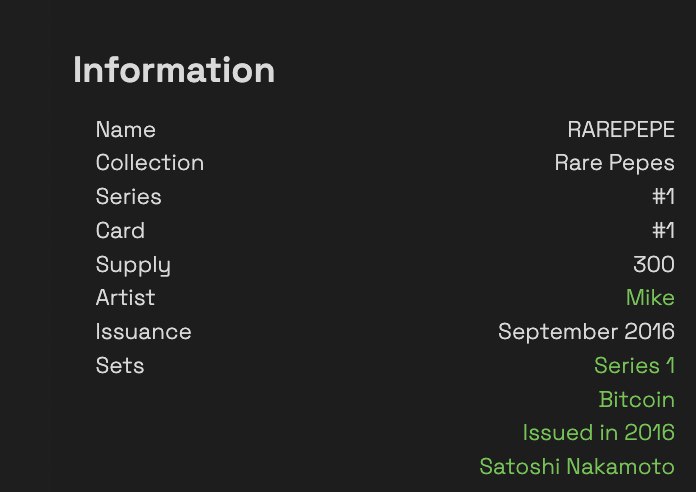Image resolution: width=696 pixels, height=492 pixels.
Task: Click the Series row's #1 value
Action: (x=664, y=196)
